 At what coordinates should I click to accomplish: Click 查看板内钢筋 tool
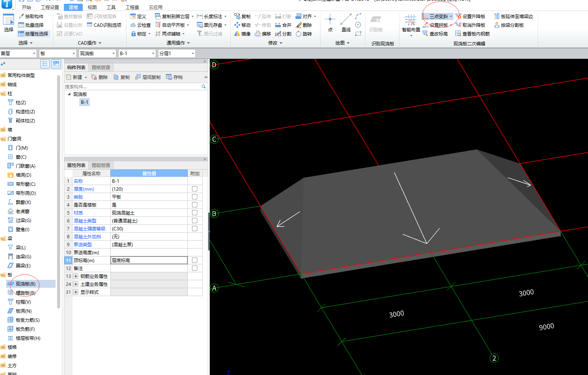(x=473, y=34)
